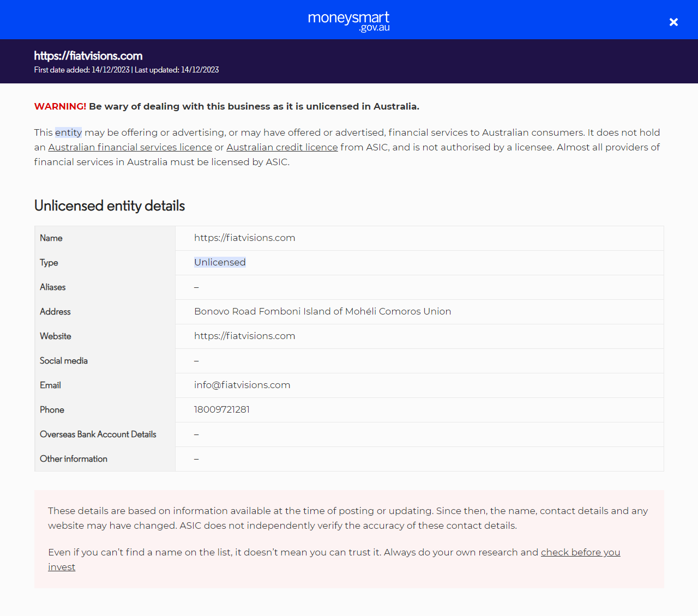Screen dimensions: 698x616
Task: Click the phone number 18009721281
Action: point(221,409)
